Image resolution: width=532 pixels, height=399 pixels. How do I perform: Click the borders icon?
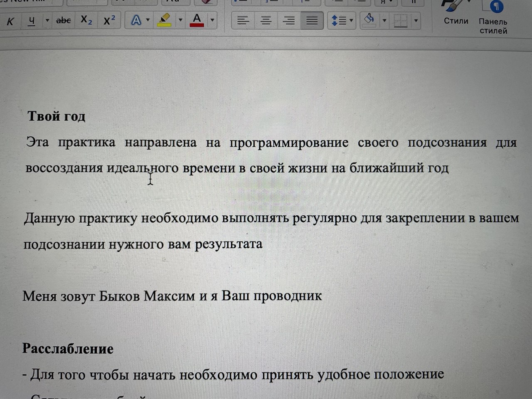pos(401,20)
